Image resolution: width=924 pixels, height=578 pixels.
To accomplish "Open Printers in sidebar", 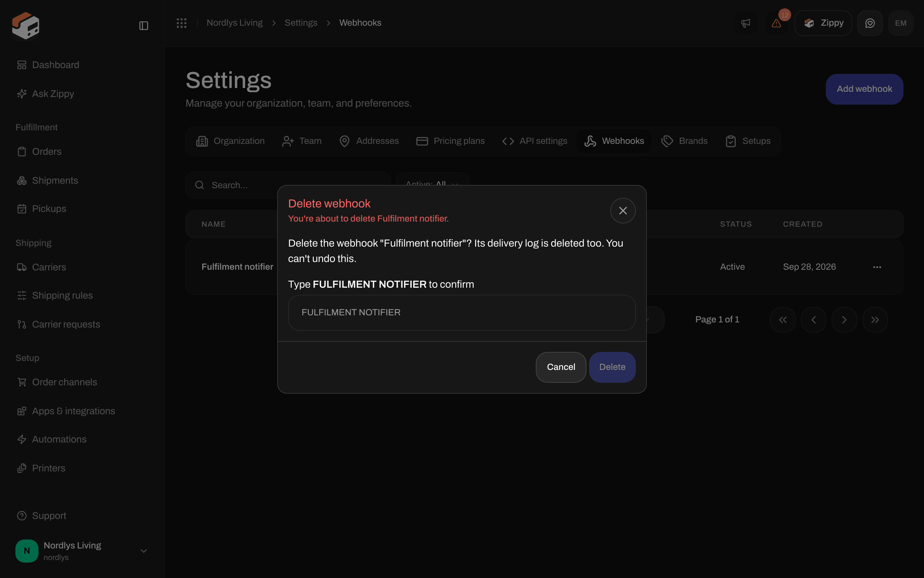I will click(x=41, y=468).
